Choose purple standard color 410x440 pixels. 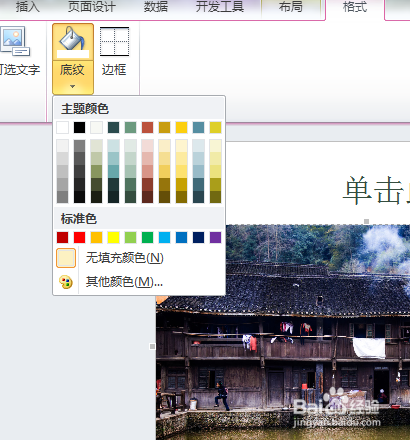click(x=215, y=237)
